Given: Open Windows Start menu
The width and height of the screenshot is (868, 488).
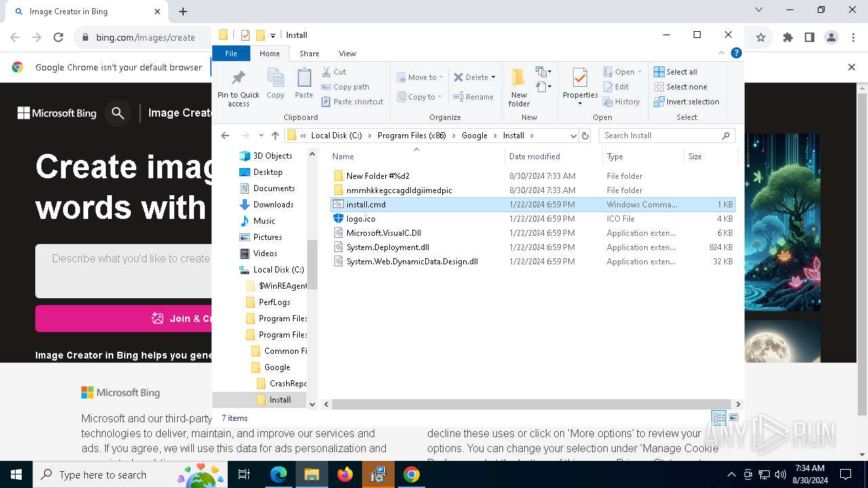Looking at the screenshot, I should pyautogui.click(x=16, y=475).
